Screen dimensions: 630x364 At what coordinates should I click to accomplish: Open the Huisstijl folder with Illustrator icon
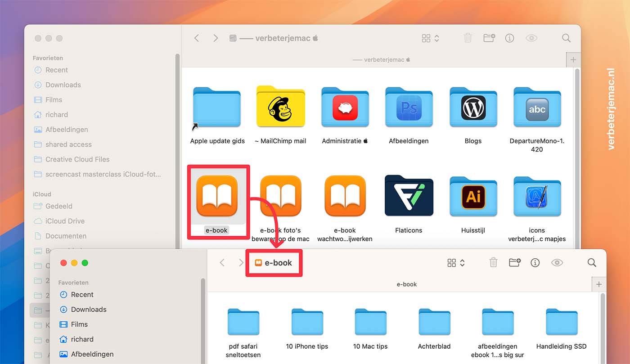pos(473,197)
